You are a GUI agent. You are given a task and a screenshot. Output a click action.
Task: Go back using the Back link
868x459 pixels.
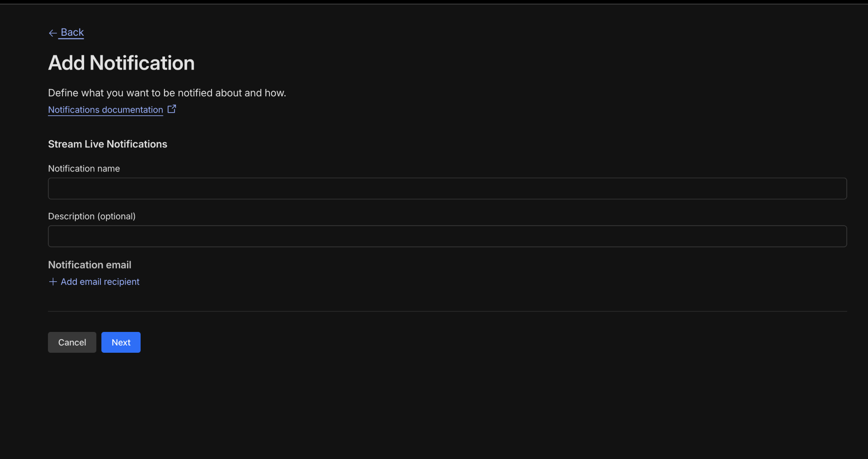click(x=72, y=33)
